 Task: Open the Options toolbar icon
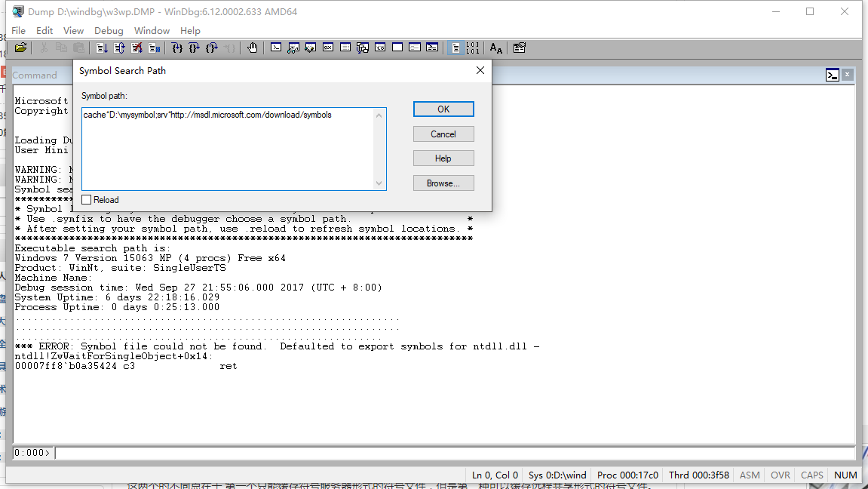(520, 48)
